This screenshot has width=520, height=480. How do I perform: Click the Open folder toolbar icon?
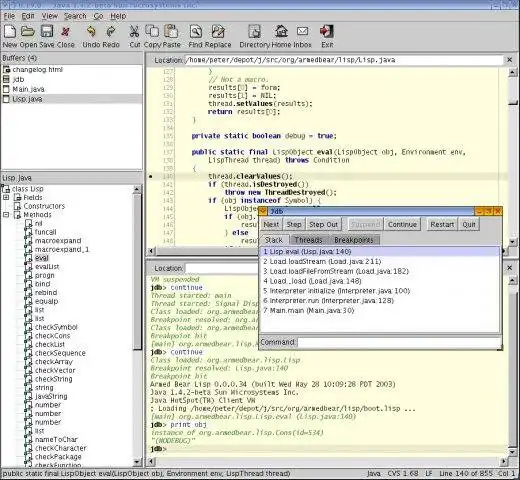(x=28, y=31)
